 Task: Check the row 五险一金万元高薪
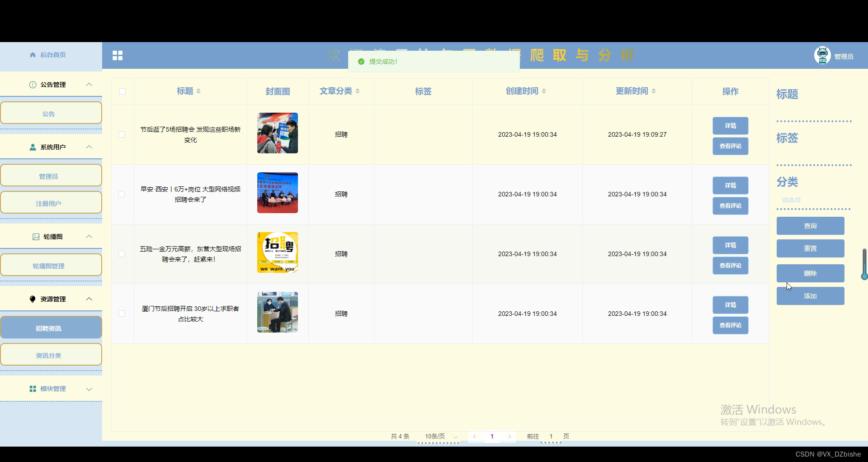tap(122, 254)
